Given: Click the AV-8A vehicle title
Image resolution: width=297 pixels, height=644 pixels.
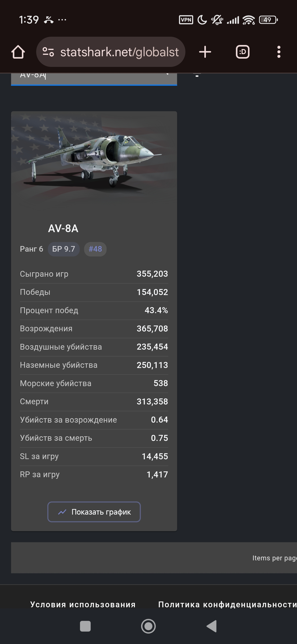Looking at the screenshot, I should [63, 229].
